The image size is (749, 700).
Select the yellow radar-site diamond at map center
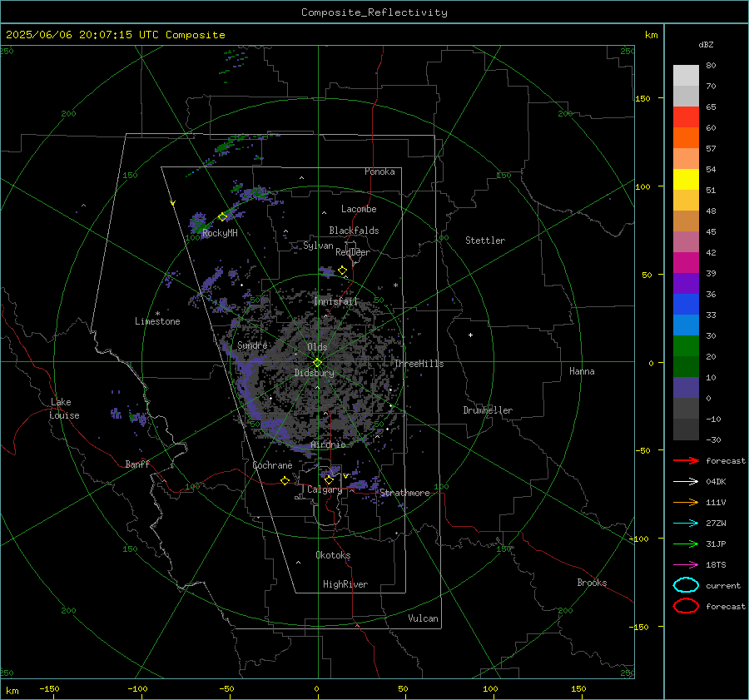[x=317, y=363]
